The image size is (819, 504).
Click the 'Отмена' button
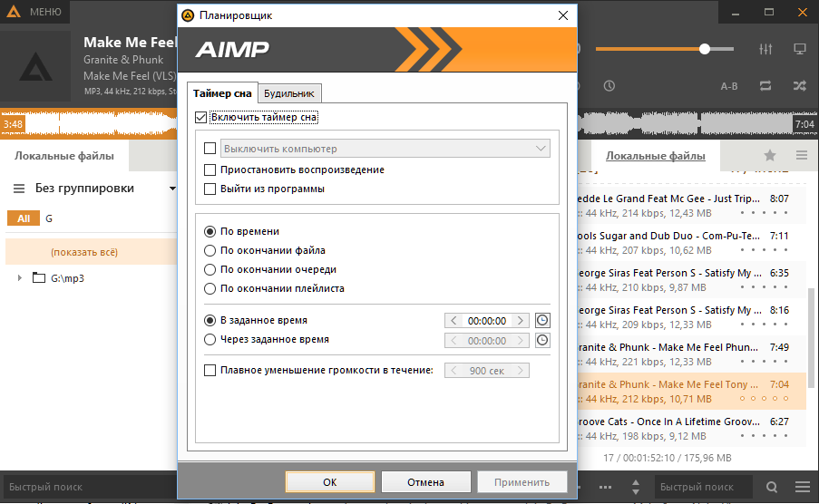coord(425,482)
